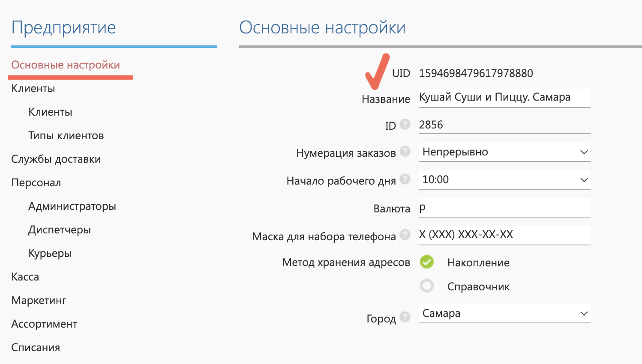This screenshot has height=364, width=642.
Task: Open Типы клиентов submenu item
Action: [x=66, y=136]
